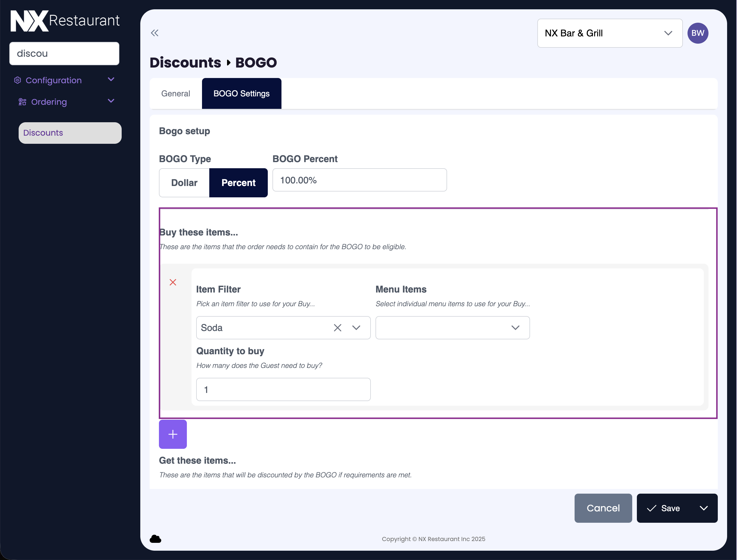Screen dimensions: 737x560
Task: Click the cloud status icon
Action: 155,539
